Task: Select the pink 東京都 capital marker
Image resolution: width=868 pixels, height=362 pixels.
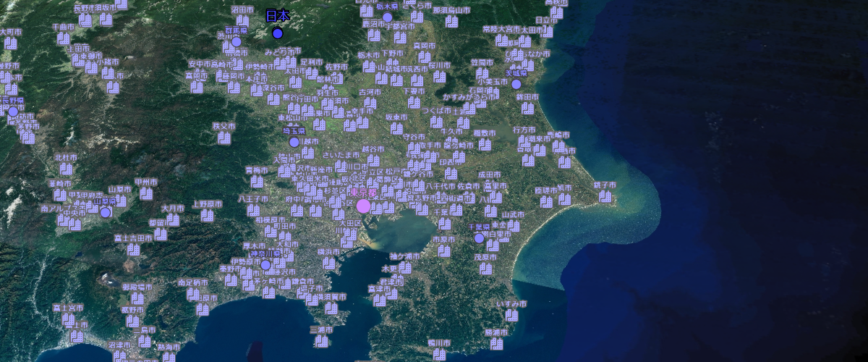Action: 363,206
